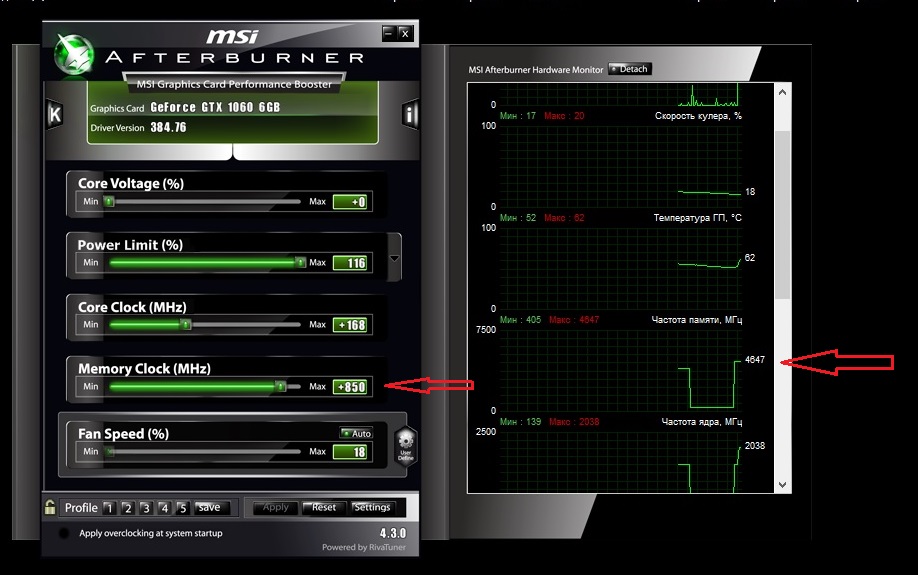Edit the Memory Clock +850 value field
The height and width of the screenshot is (575, 918).
(350, 387)
